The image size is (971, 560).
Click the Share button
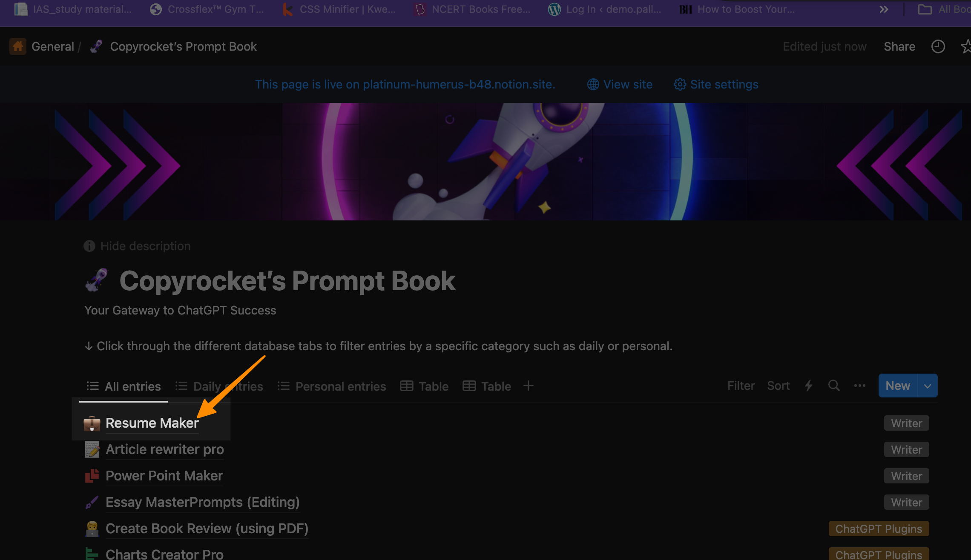tap(899, 46)
